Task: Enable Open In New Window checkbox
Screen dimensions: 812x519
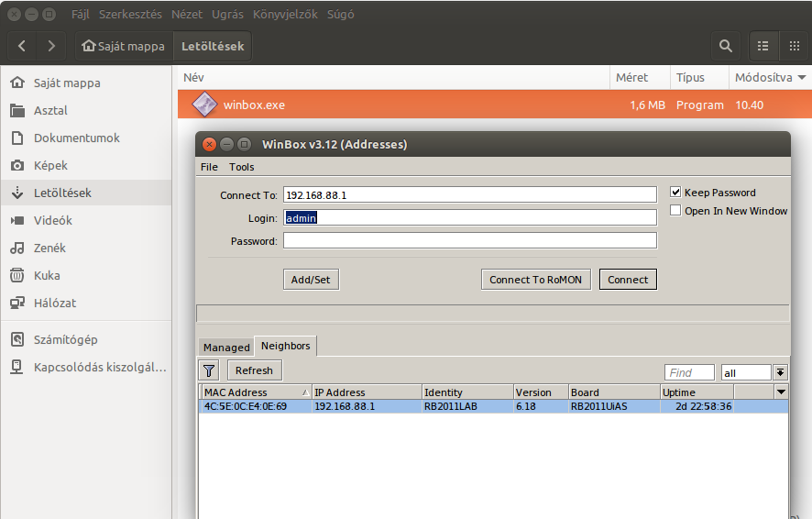Action: [x=675, y=210]
